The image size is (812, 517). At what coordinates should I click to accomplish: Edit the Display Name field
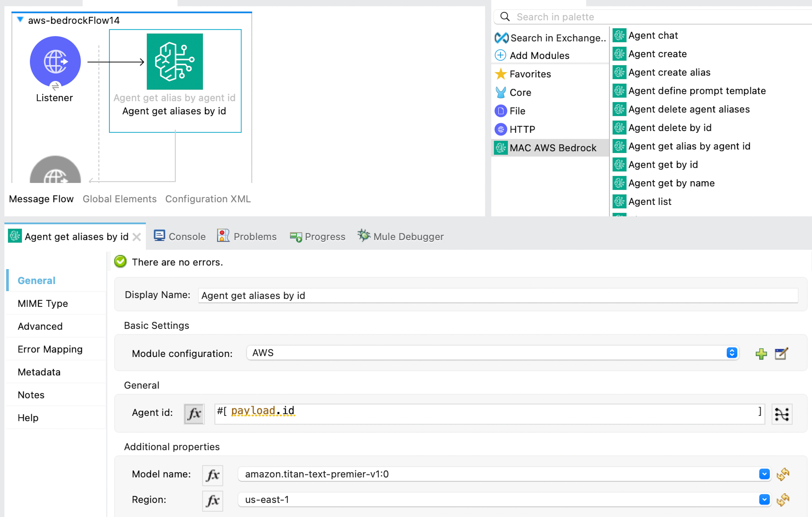pos(498,296)
